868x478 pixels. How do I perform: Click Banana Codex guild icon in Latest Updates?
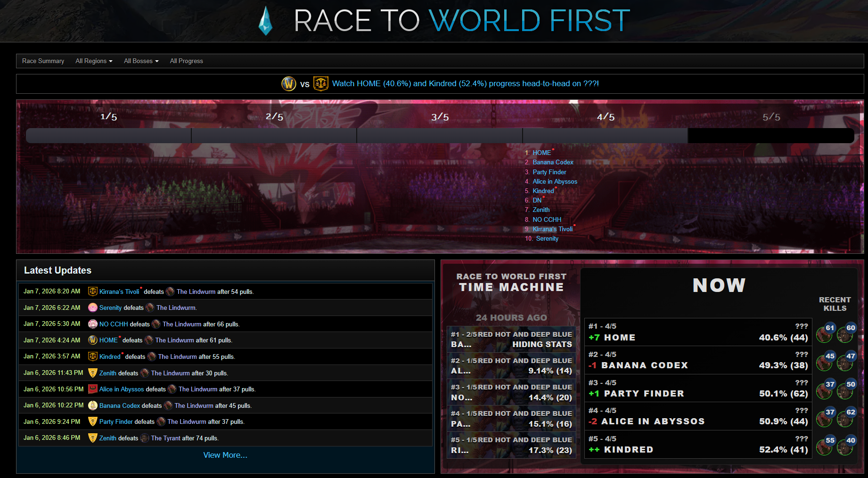pyautogui.click(x=93, y=405)
